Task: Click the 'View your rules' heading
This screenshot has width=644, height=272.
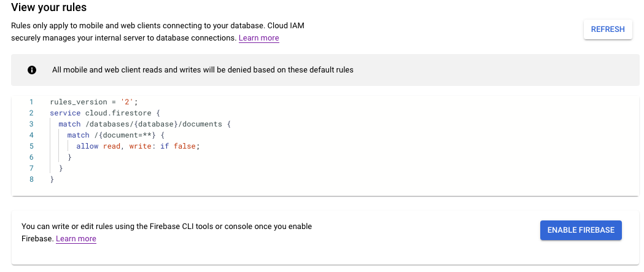Action: [49, 8]
